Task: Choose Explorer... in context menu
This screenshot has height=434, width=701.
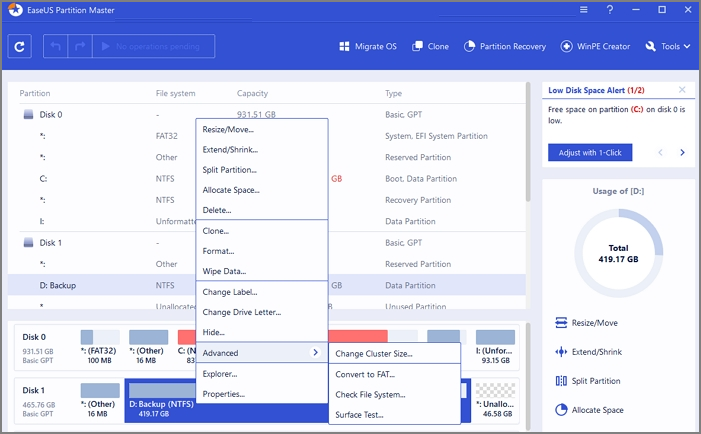Action: click(262, 374)
